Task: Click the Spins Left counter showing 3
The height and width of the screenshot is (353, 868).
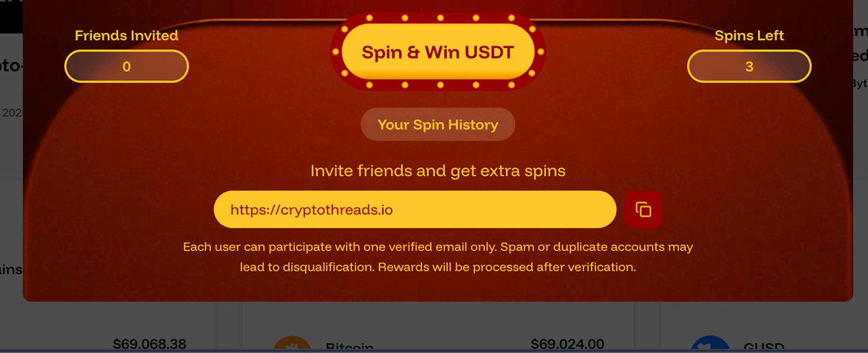Action: click(x=749, y=66)
